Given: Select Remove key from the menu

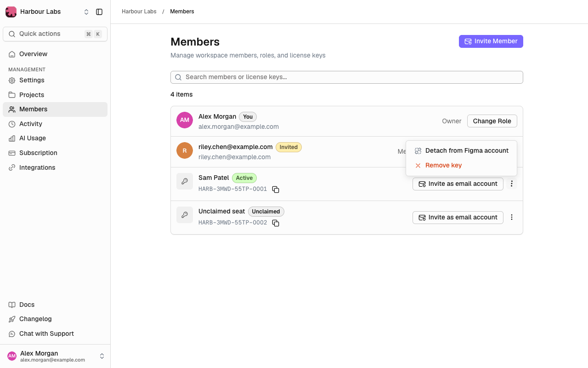Looking at the screenshot, I should click(x=461, y=165).
